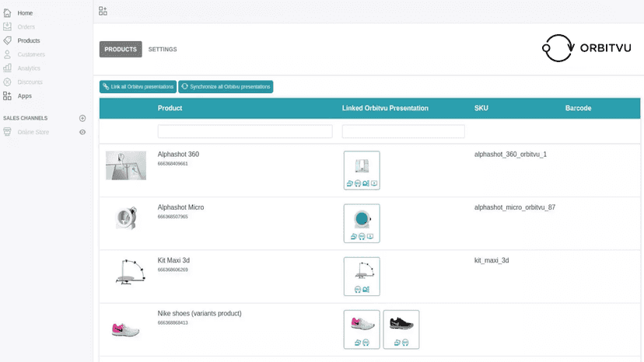The image size is (644, 362).
Task: Click images icon in Alphashot 360 presentation
Action: (x=349, y=183)
